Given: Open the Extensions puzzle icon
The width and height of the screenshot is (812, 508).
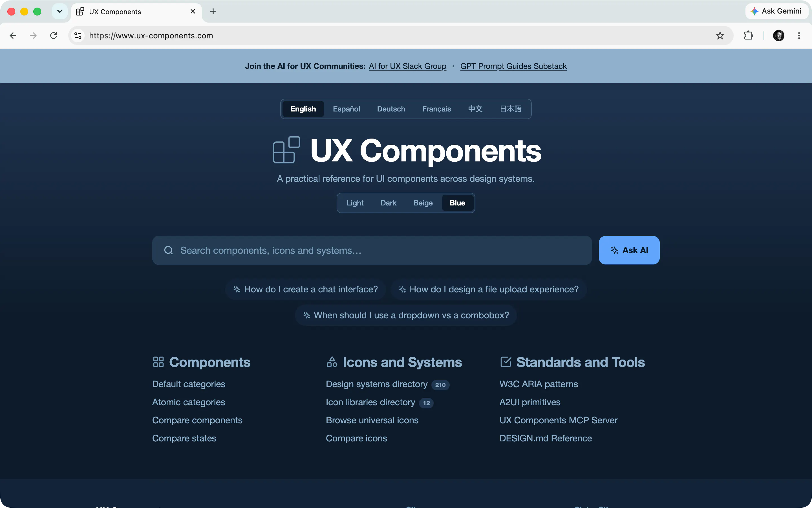Looking at the screenshot, I should click(x=749, y=36).
